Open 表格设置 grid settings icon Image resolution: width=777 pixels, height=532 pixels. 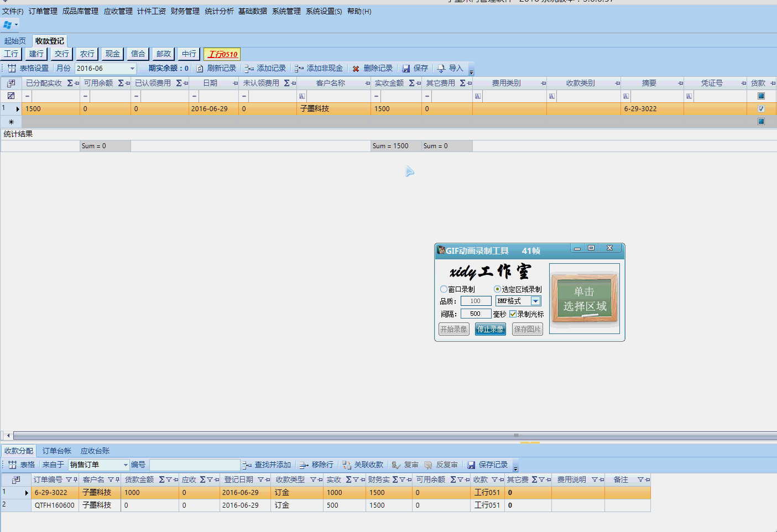click(x=12, y=69)
